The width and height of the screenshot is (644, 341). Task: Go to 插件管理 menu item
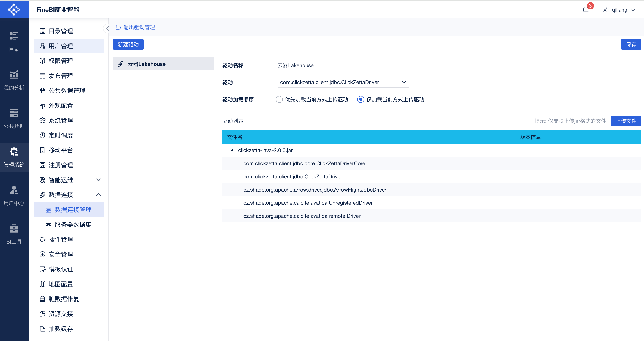tap(61, 239)
